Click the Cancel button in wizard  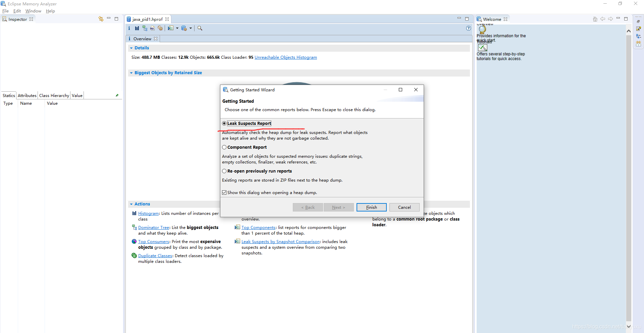[x=404, y=207]
